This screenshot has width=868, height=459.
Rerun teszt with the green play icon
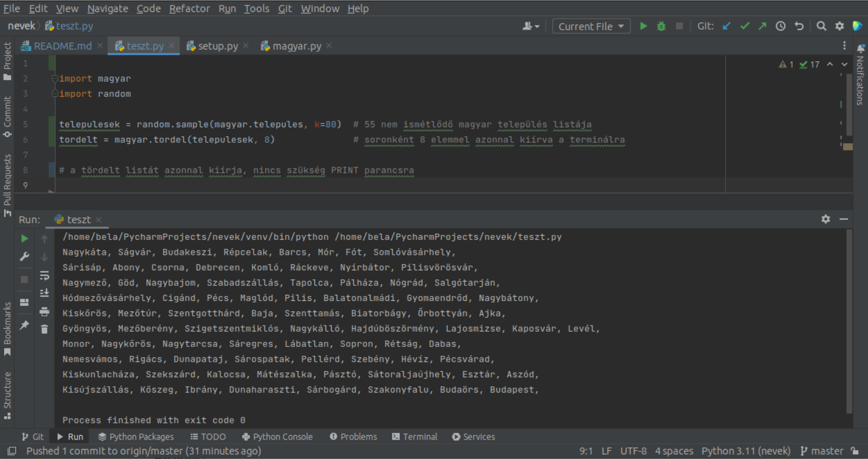coord(24,238)
